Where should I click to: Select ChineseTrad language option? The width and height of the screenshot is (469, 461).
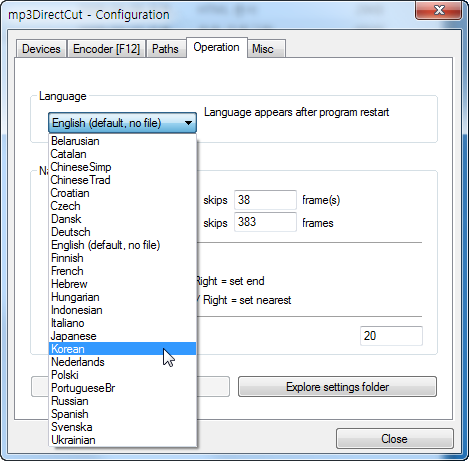(122, 180)
